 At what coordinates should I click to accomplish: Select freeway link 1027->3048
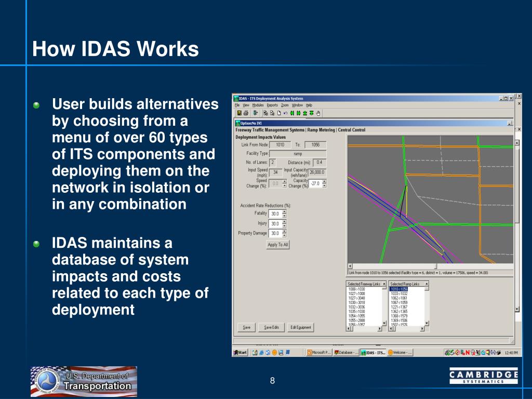pyautogui.click(x=356, y=298)
